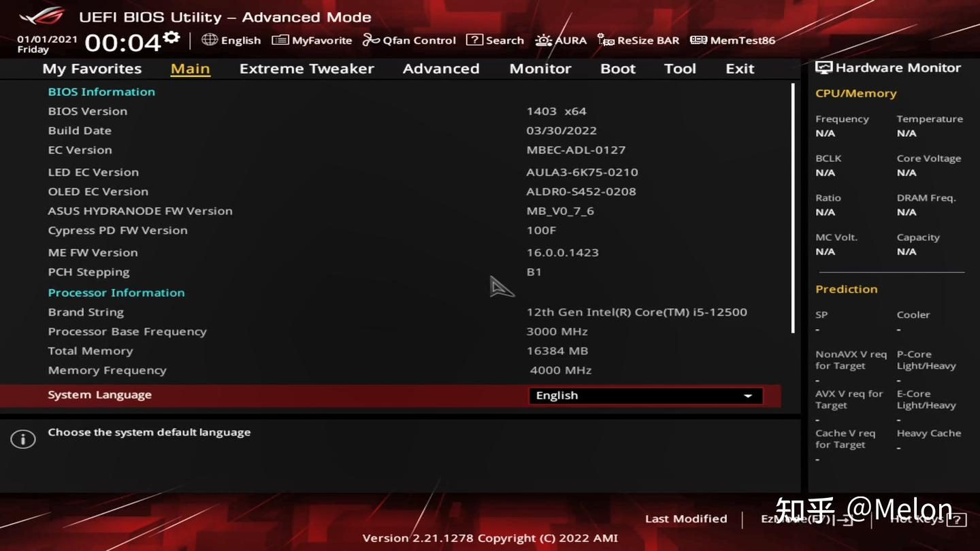Launch MemTest86 icon
The width and height of the screenshot is (980, 551).
click(x=698, y=40)
